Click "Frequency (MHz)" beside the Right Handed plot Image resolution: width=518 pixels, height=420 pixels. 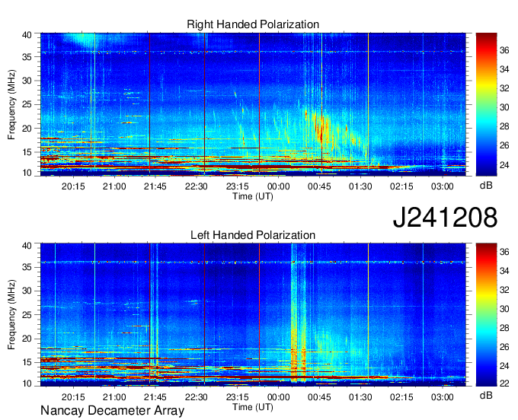pos(11,104)
